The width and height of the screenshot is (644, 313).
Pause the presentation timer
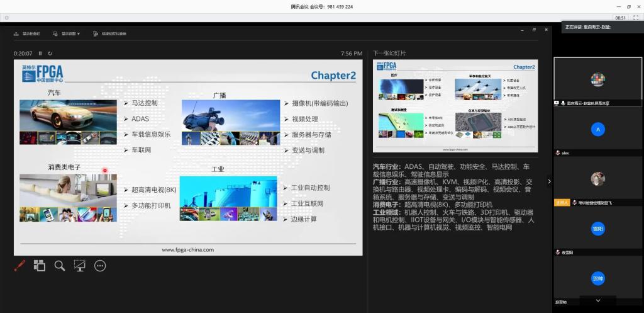(40, 54)
